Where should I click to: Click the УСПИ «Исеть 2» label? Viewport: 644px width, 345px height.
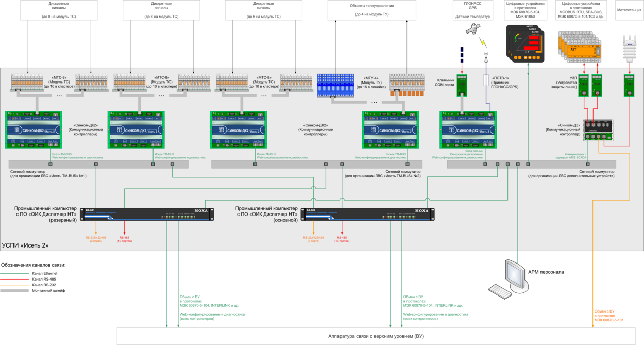point(25,245)
